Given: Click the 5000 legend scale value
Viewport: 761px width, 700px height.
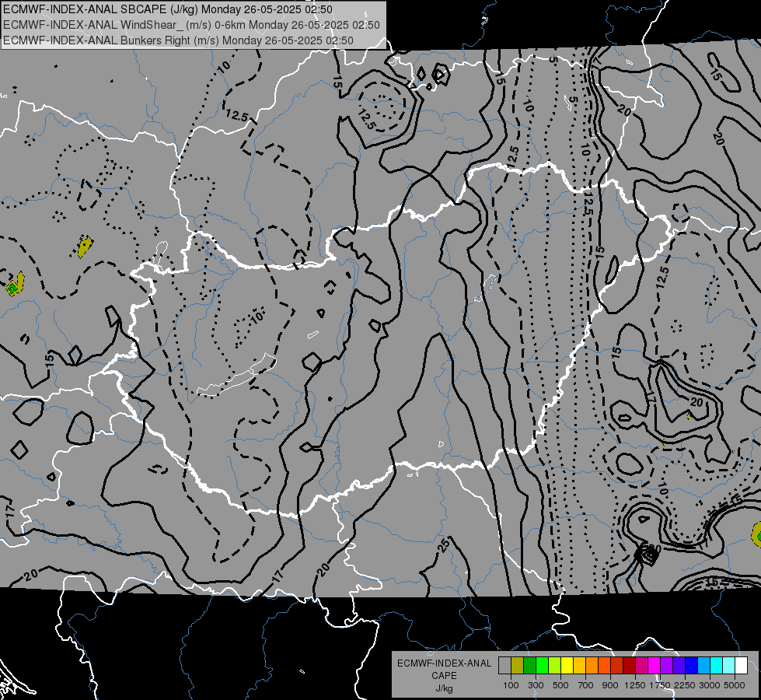Looking at the screenshot, I should [735, 685].
